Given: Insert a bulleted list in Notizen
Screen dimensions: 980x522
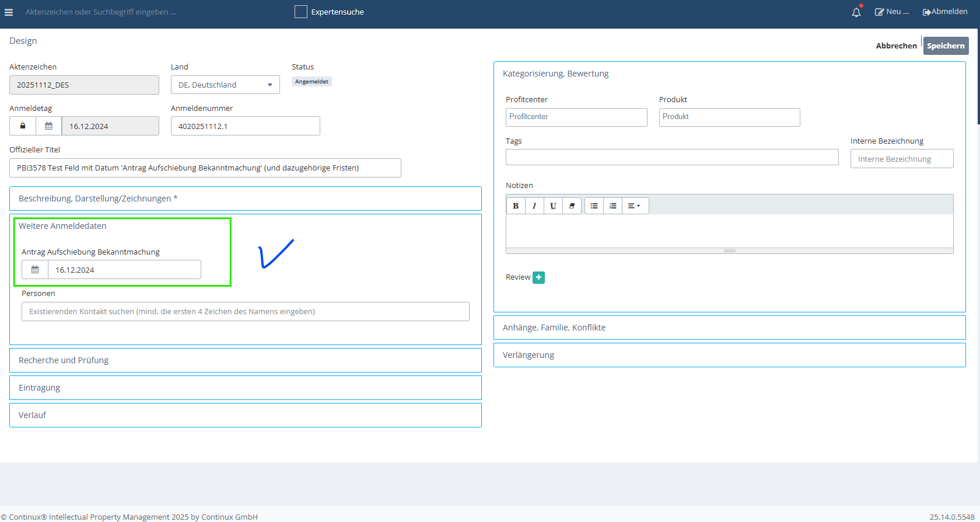Looking at the screenshot, I should point(594,206).
